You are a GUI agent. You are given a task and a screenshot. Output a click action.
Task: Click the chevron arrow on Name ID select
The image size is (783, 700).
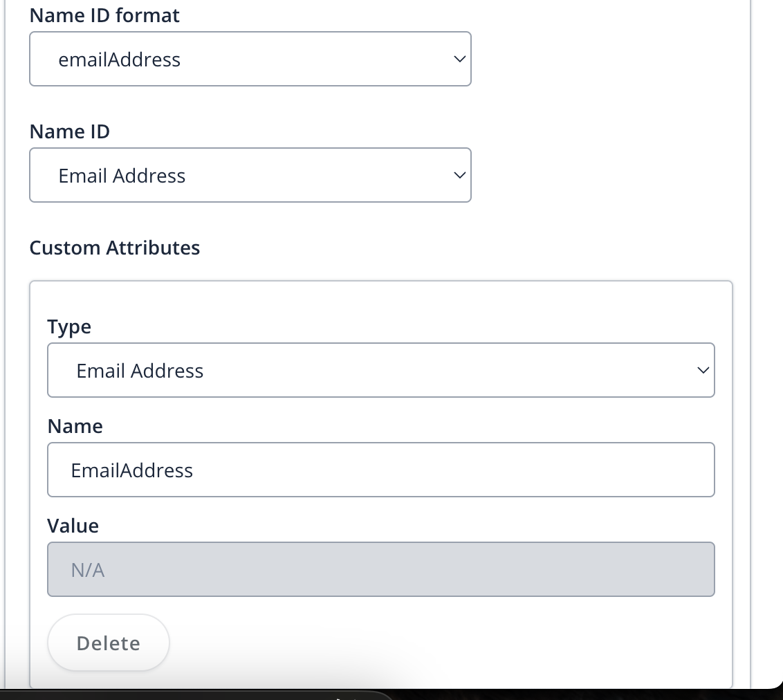[x=459, y=175]
